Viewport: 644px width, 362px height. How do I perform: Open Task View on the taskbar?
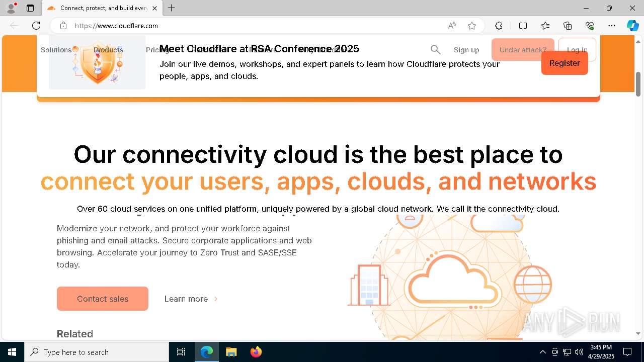[x=181, y=352]
